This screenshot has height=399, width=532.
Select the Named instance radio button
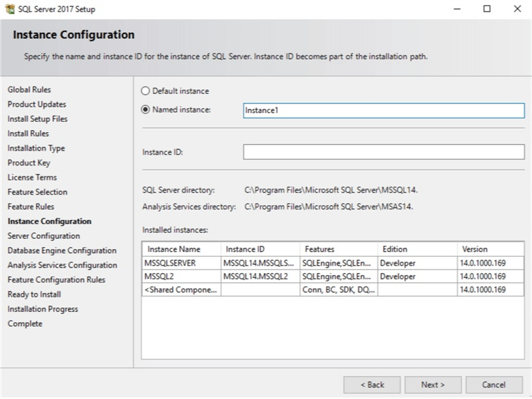(145, 110)
